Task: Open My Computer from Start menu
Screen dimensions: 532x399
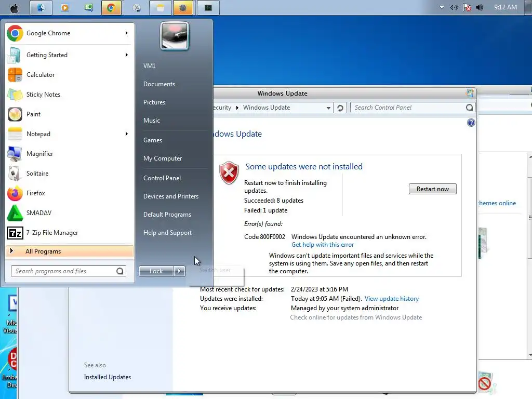Action: pyautogui.click(x=163, y=158)
